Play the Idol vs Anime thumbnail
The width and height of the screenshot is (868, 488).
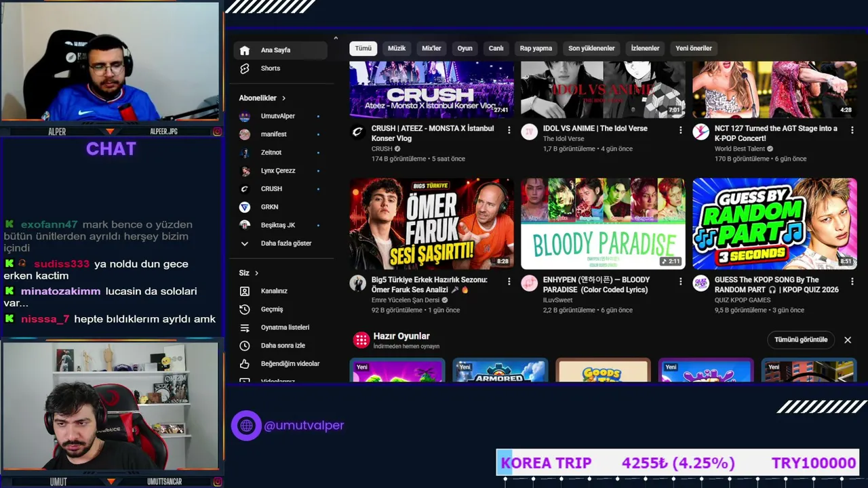click(x=603, y=89)
